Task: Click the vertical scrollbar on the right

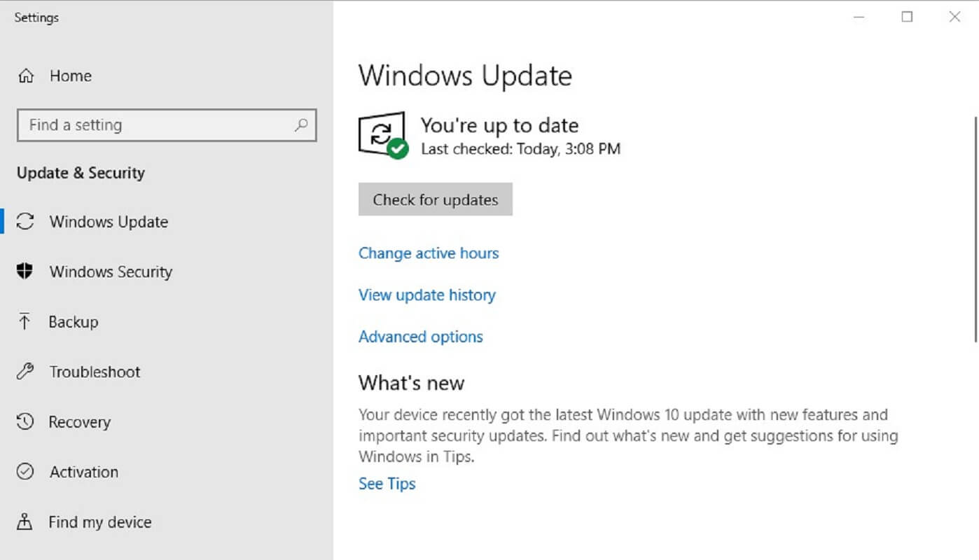Action: pos(975,230)
